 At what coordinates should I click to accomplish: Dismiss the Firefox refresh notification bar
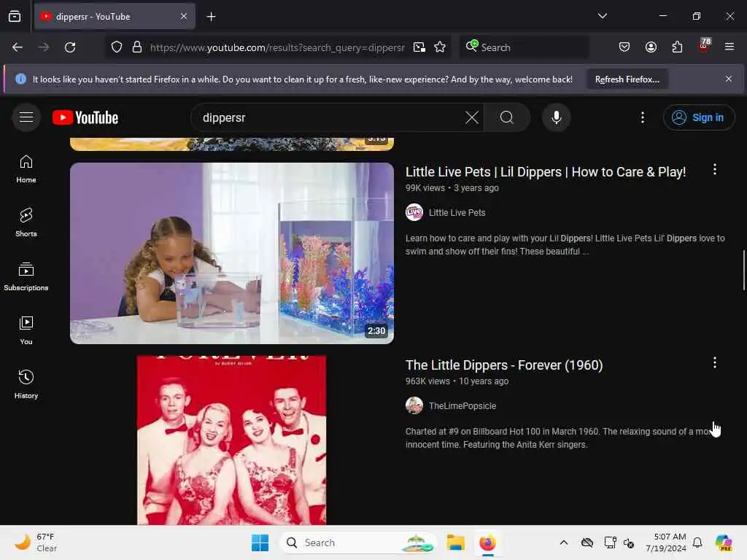click(x=729, y=79)
